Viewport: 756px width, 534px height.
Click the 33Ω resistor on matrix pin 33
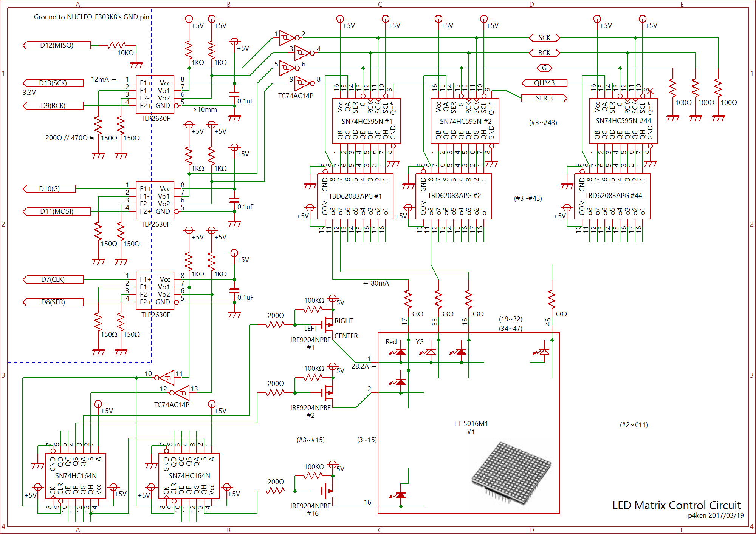point(438,299)
